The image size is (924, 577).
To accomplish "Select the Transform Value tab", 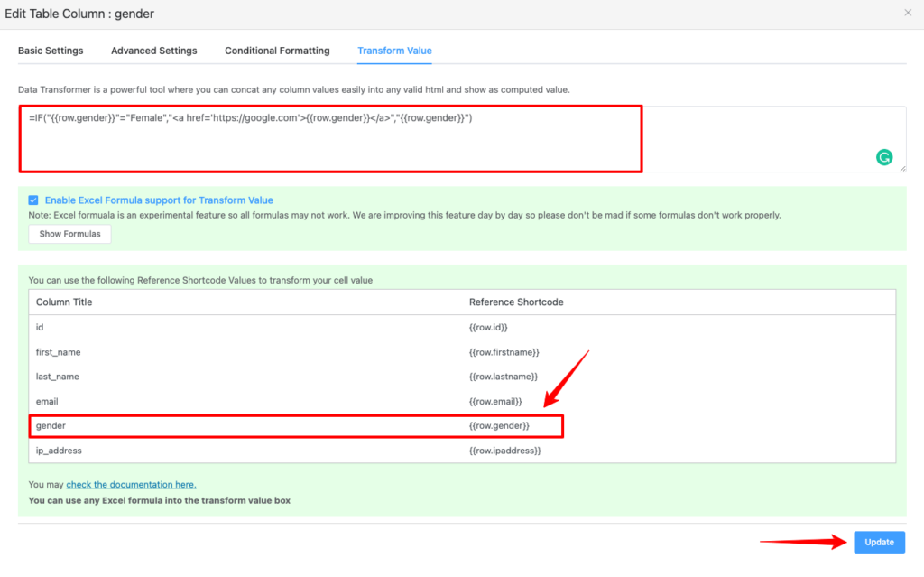I will 394,51.
